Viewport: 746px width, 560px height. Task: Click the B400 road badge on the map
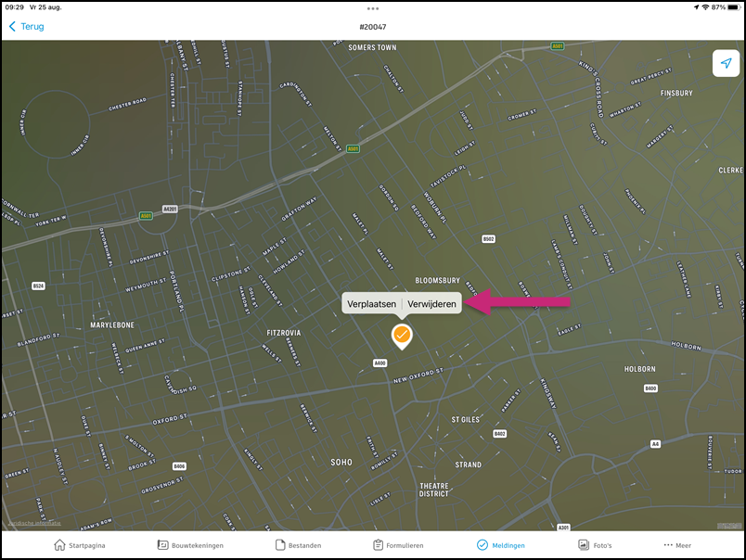click(650, 388)
